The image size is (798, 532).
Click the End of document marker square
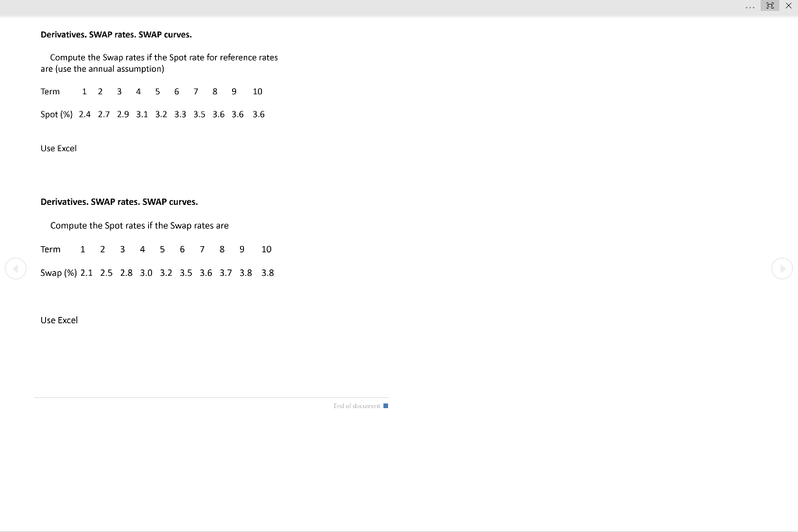[385, 405]
